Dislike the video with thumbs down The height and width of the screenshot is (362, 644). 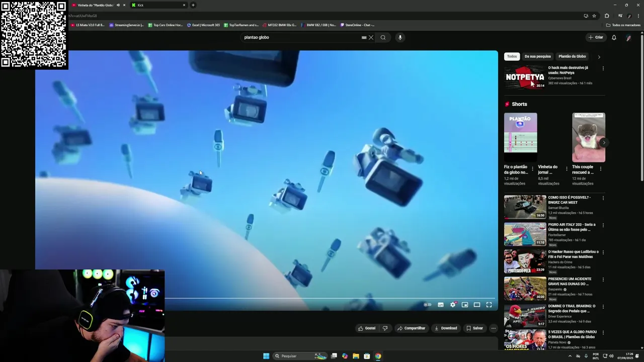pyautogui.click(x=385, y=328)
